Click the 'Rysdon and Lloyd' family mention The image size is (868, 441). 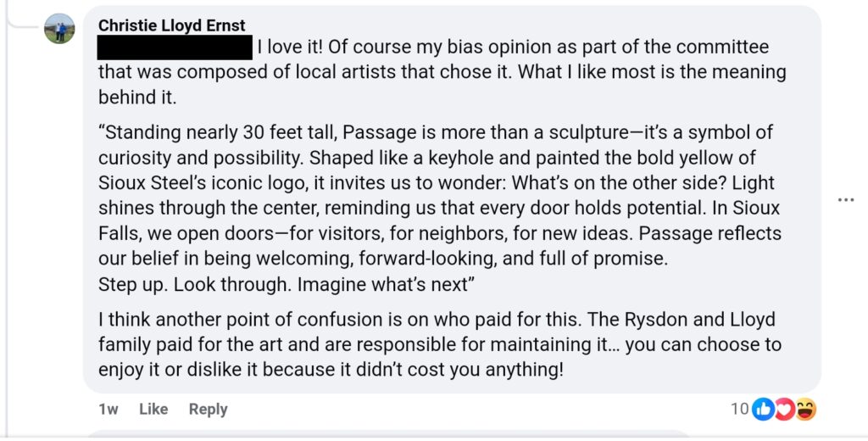[x=700, y=319]
